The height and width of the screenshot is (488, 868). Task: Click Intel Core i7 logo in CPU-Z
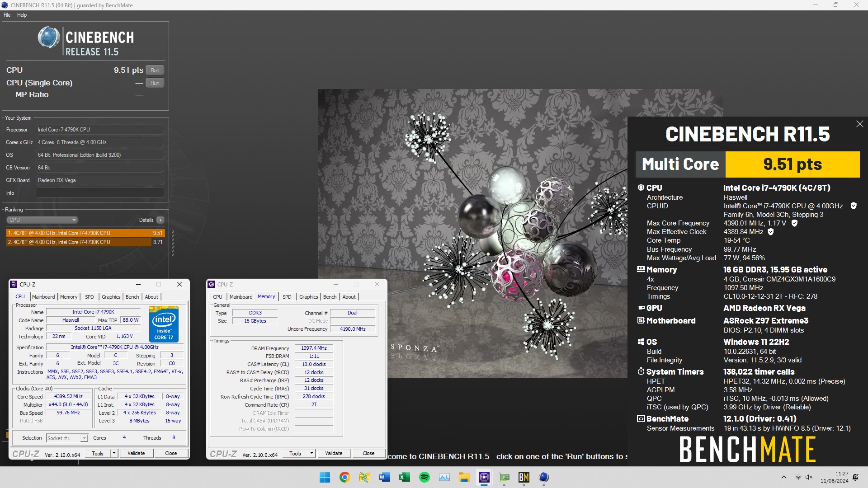(x=164, y=324)
